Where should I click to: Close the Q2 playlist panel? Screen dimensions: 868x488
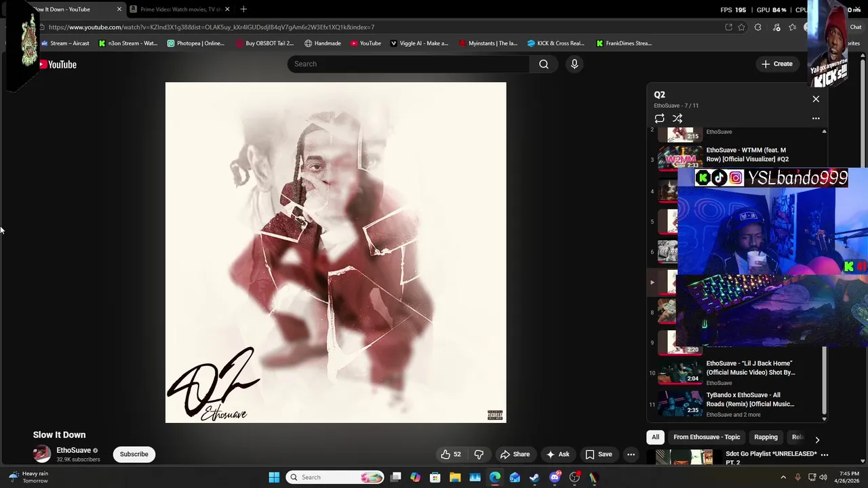pyautogui.click(x=816, y=99)
